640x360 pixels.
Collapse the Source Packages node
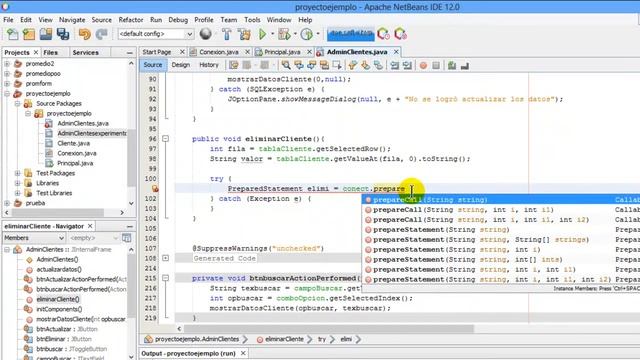click(x=18, y=104)
